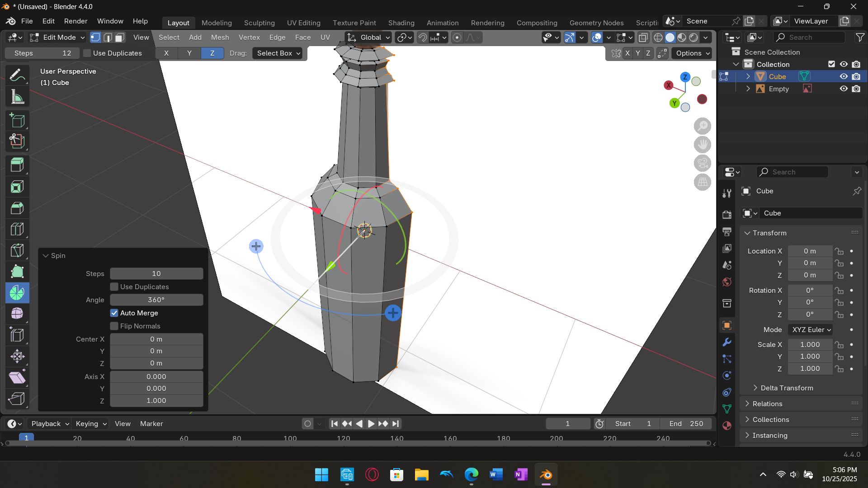Image resolution: width=868 pixels, height=488 pixels.
Task: Open the Render properties tab
Action: [x=727, y=215]
